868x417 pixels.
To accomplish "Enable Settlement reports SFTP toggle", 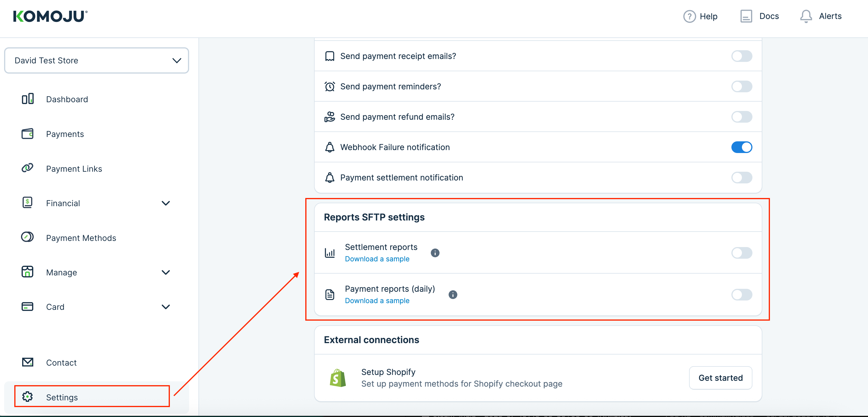I will pyautogui.click(x=741, y=253).
